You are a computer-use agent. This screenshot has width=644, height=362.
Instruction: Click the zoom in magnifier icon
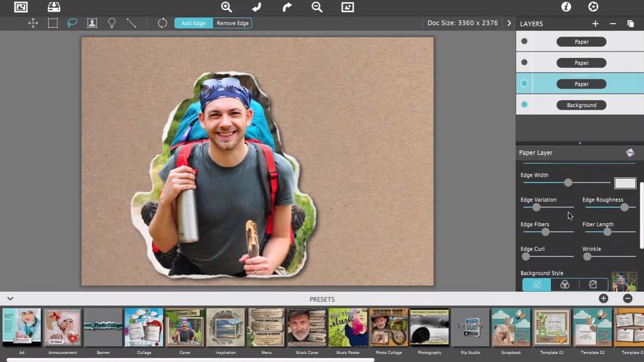[x=226, y=7]
